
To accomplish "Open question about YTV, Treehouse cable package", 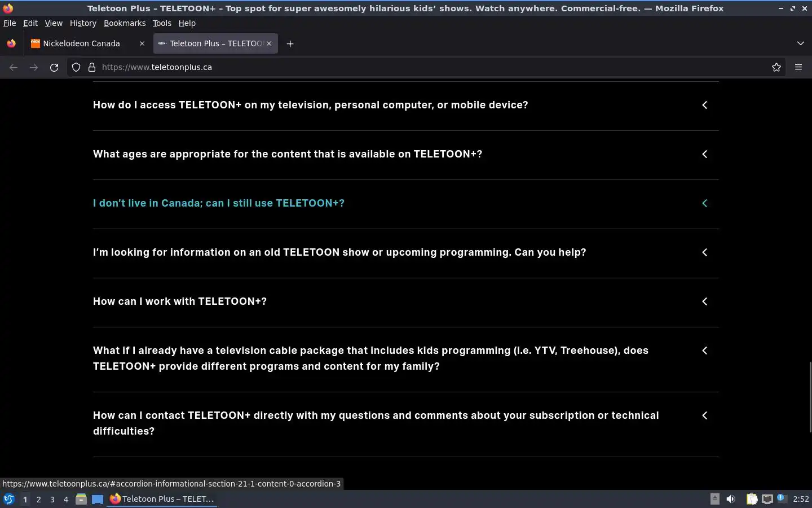I will pyautogui.click(x=370, y=358).
